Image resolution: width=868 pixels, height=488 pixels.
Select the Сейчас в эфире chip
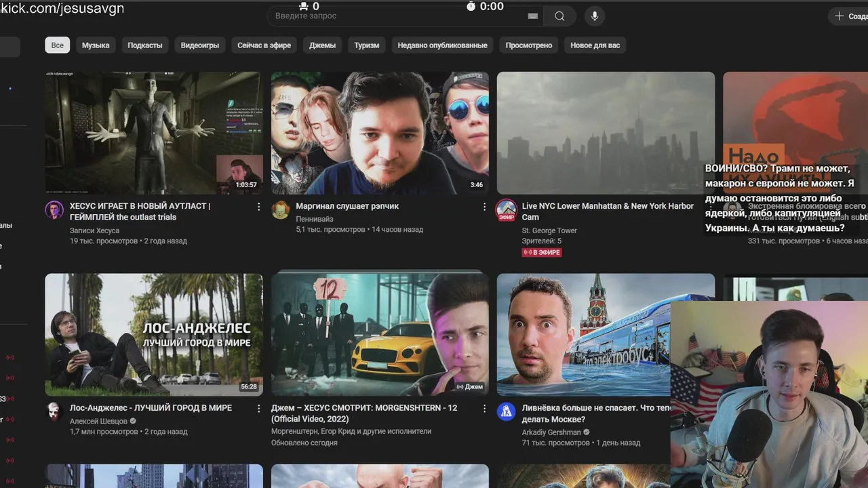click(x=264, y=45)
